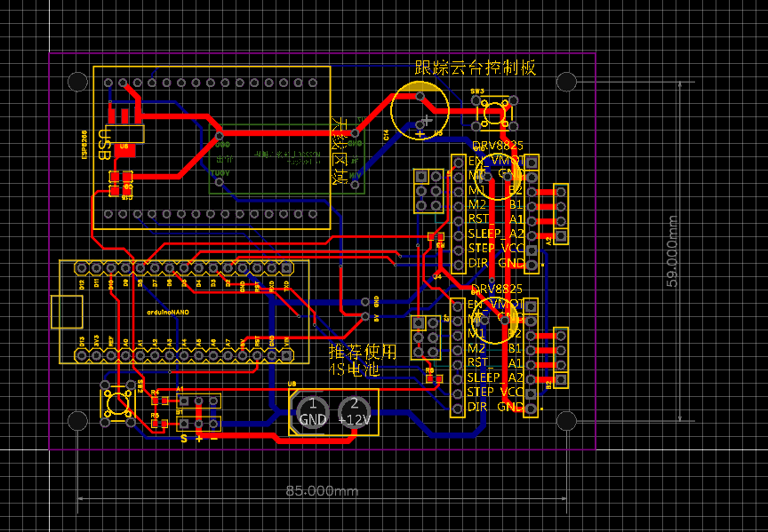Select the DIR pin label of lower DRV8825
This screenshot has width=768, height=532.
[477, 406]
